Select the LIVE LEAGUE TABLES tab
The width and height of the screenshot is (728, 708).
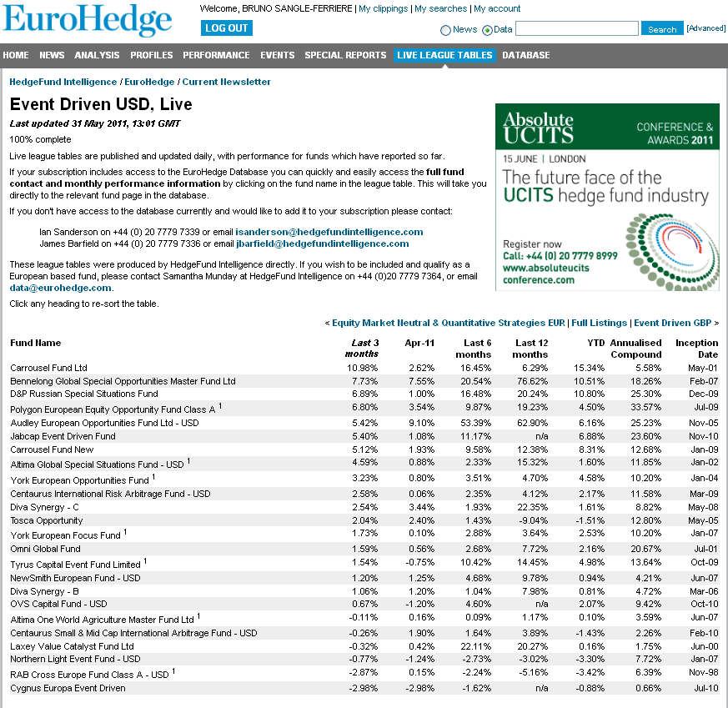click(444, 55)
